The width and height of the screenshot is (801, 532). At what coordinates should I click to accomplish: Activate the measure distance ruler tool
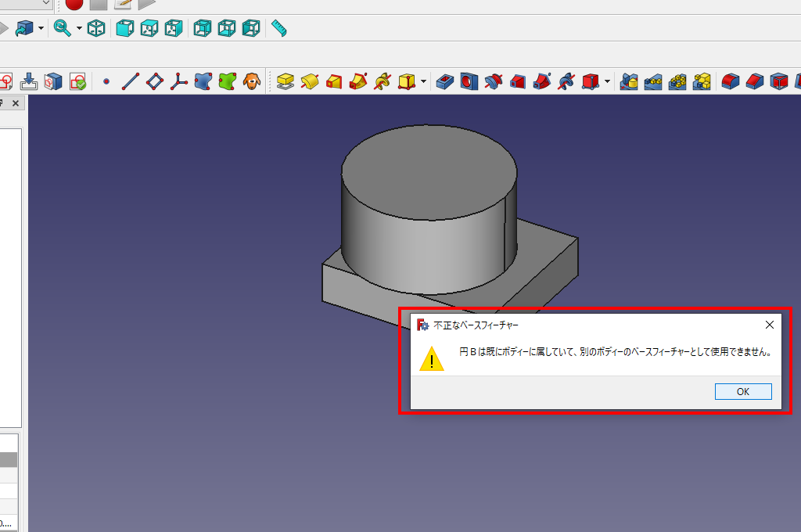(x=279, y=28)
